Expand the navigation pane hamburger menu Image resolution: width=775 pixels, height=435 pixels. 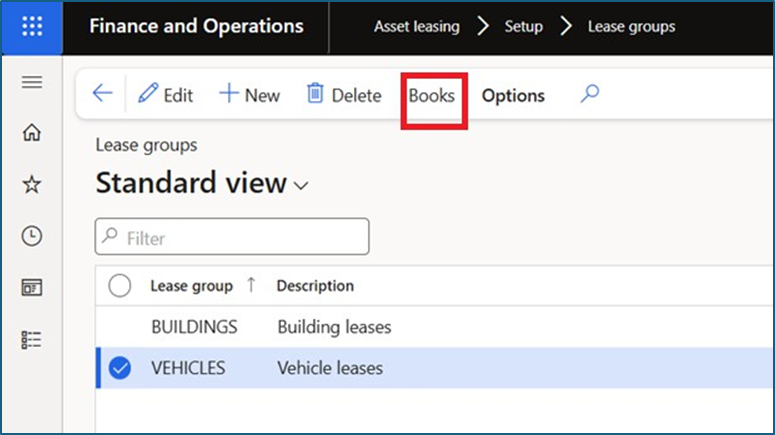tap(32, 82)
